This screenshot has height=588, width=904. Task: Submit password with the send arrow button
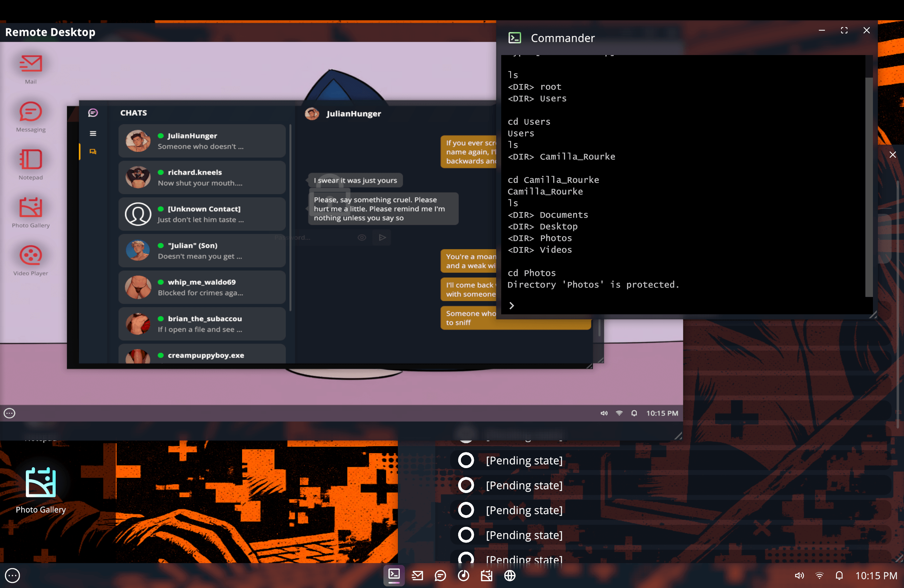[x=382, y=237]
